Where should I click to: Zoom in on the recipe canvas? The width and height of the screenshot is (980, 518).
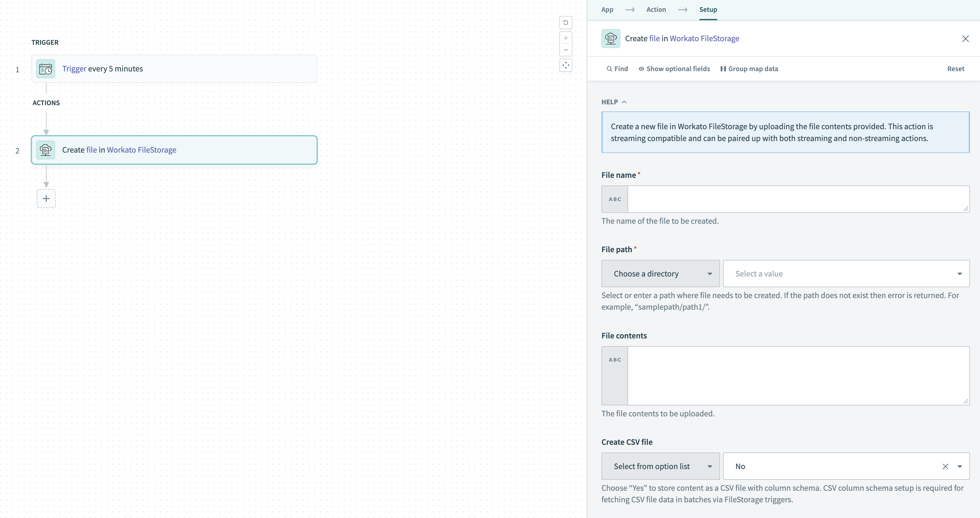click(x=566, y=38)
